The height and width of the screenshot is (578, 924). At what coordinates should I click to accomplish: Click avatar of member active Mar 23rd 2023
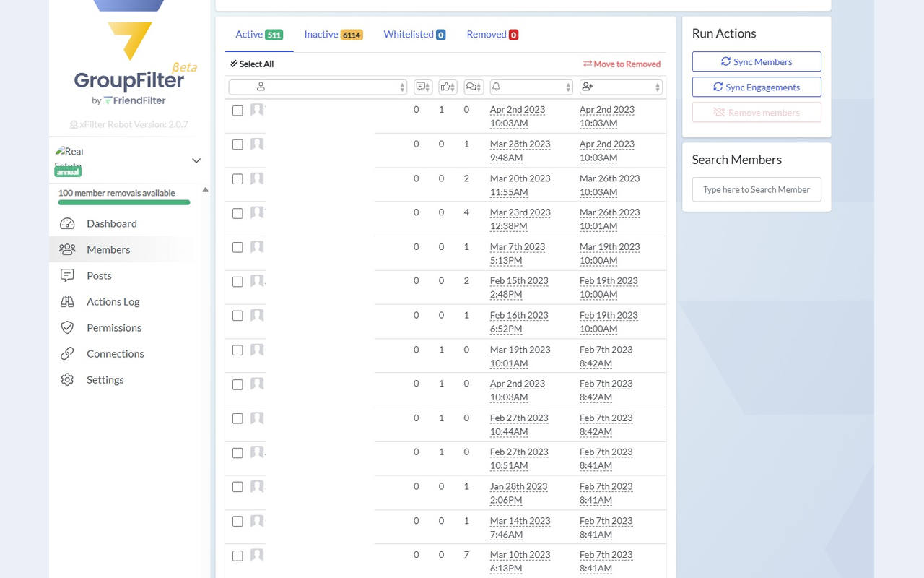coord(257,213)
